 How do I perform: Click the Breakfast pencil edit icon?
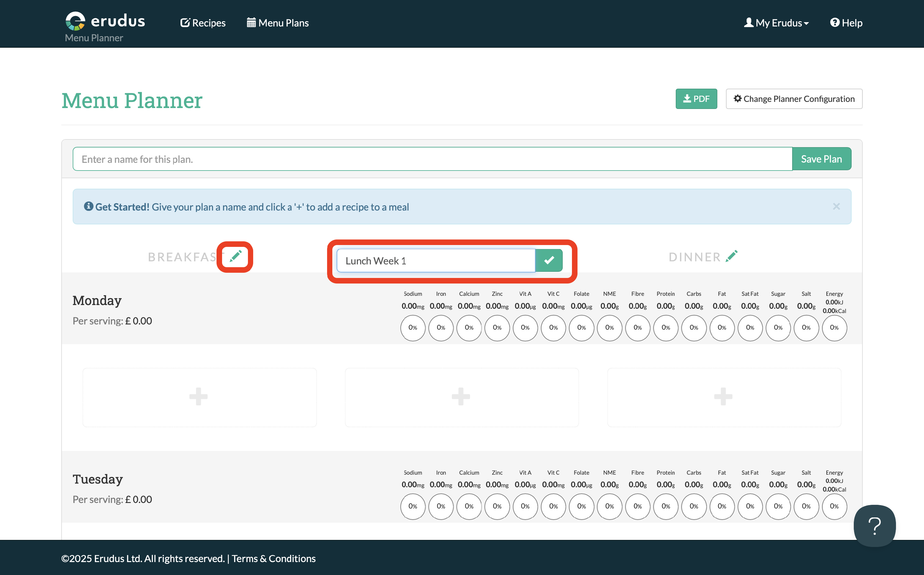pos(236,256)
